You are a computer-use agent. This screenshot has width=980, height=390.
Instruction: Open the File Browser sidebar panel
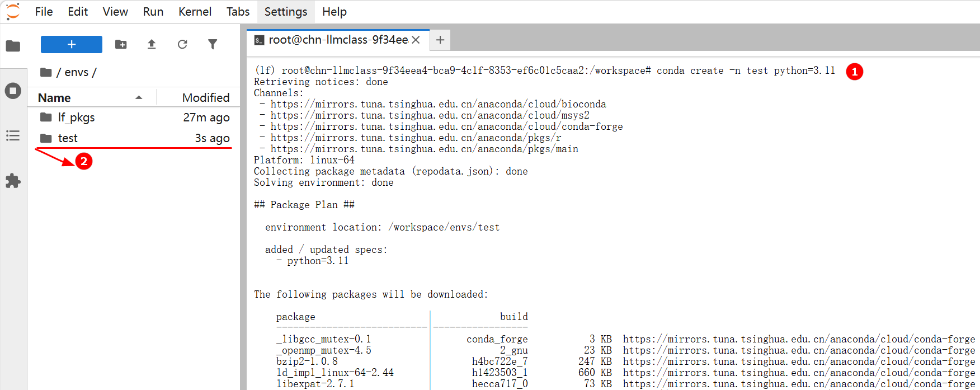click(x=13, y=46)
